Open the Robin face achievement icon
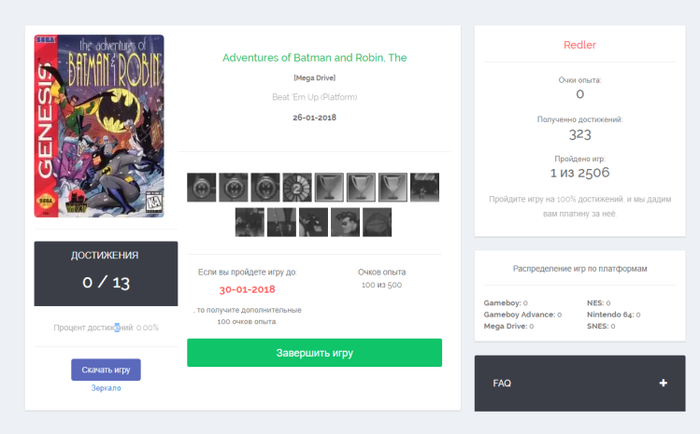This screenshot has width=700, height=434. tap(346, 222)
